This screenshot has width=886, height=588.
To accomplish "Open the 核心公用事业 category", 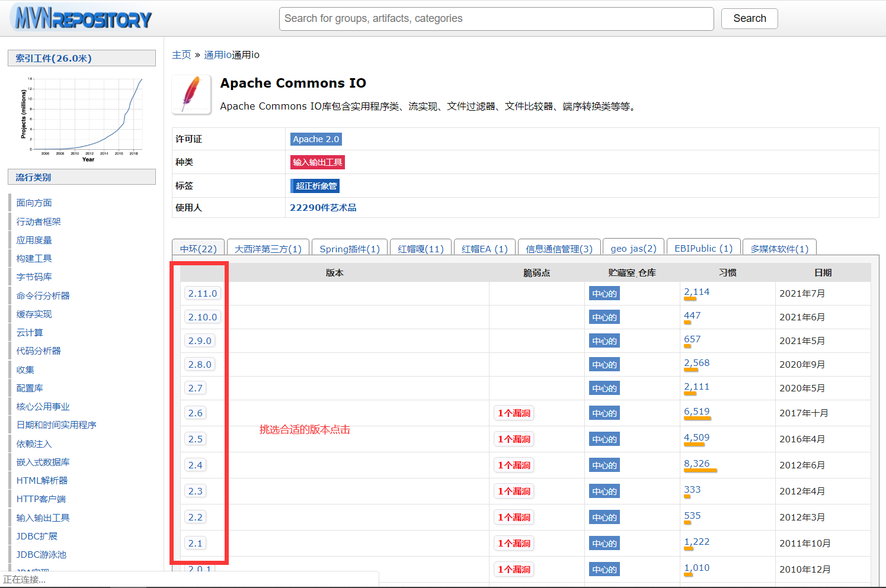I will click(43, 407).
